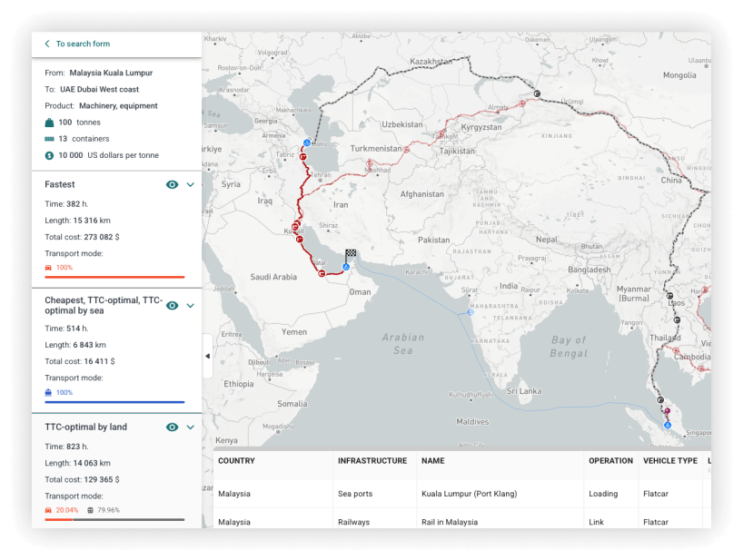Click the COUNTRY column header
The height and width of the screenshot is (560, 743).
pos(237,460)
